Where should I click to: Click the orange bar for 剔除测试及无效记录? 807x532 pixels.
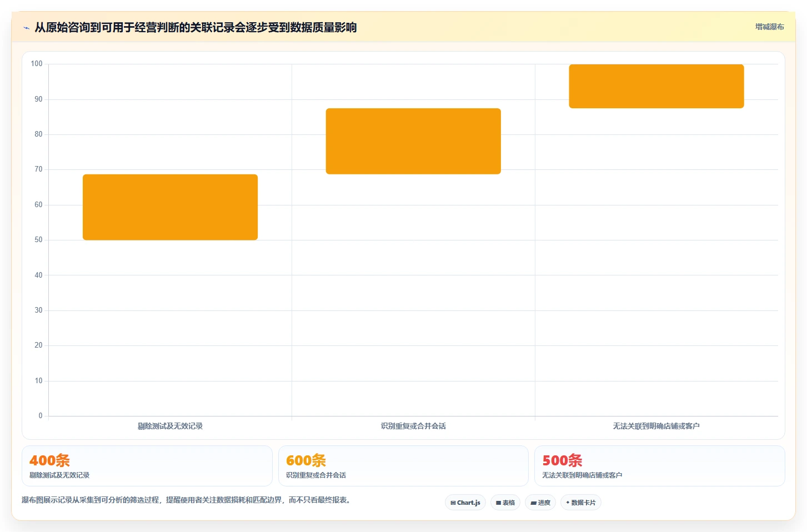(170, 207)
